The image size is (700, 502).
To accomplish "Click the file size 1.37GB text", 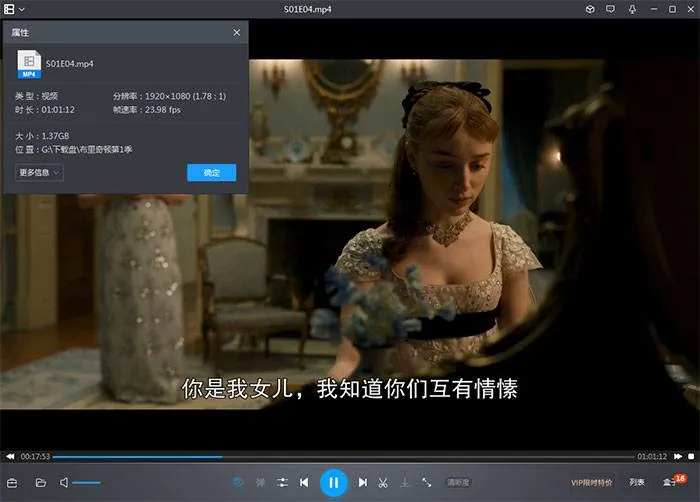I will [55, 136].
